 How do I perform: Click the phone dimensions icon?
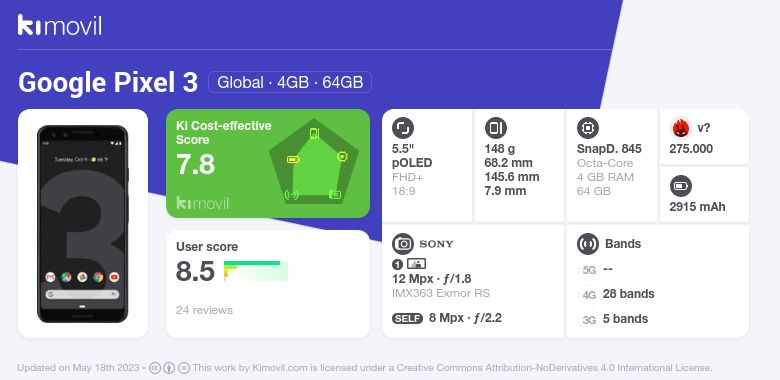pos(495,128)
